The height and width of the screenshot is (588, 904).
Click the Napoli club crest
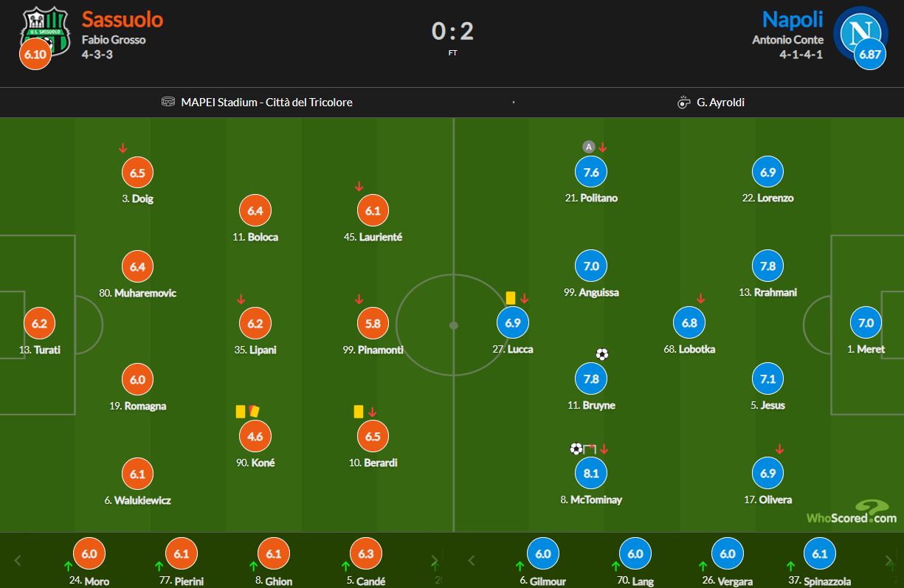pos(860,31)
